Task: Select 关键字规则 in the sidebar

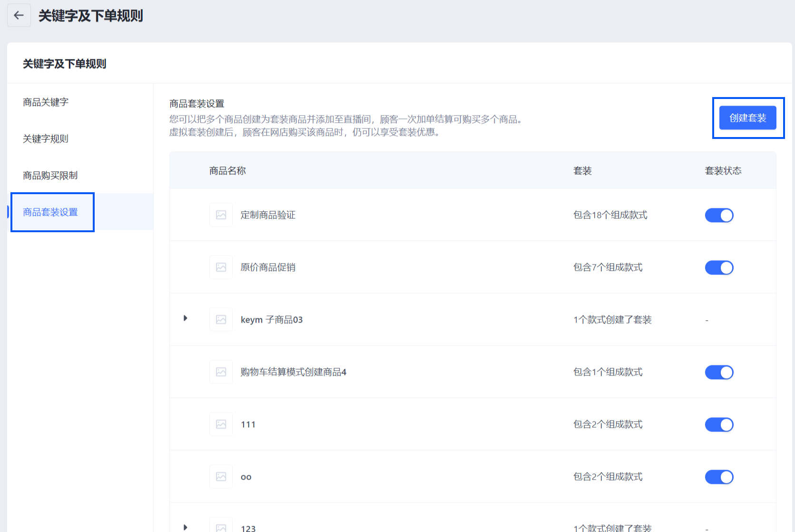Action: (46, 139)
